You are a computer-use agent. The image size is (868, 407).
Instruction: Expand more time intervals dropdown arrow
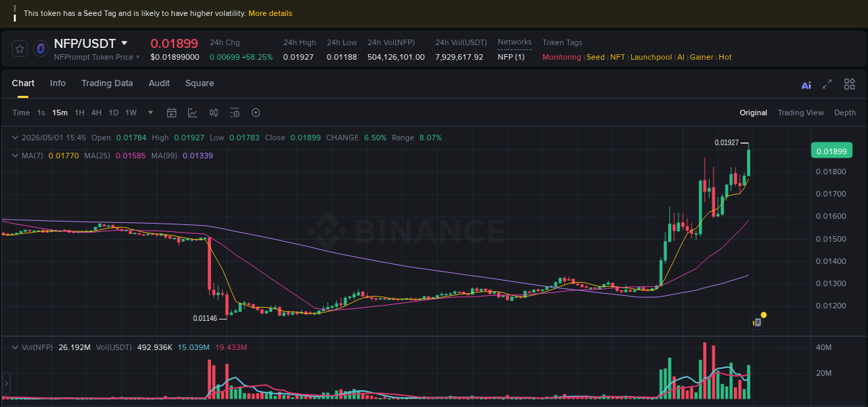[x=151, y=113]
